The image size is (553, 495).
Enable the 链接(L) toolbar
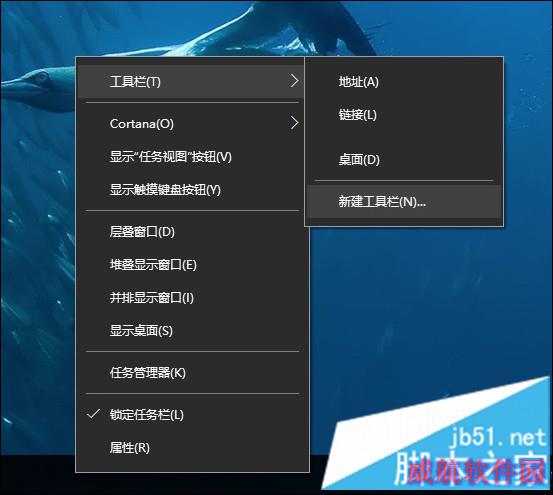pos(404,115)
